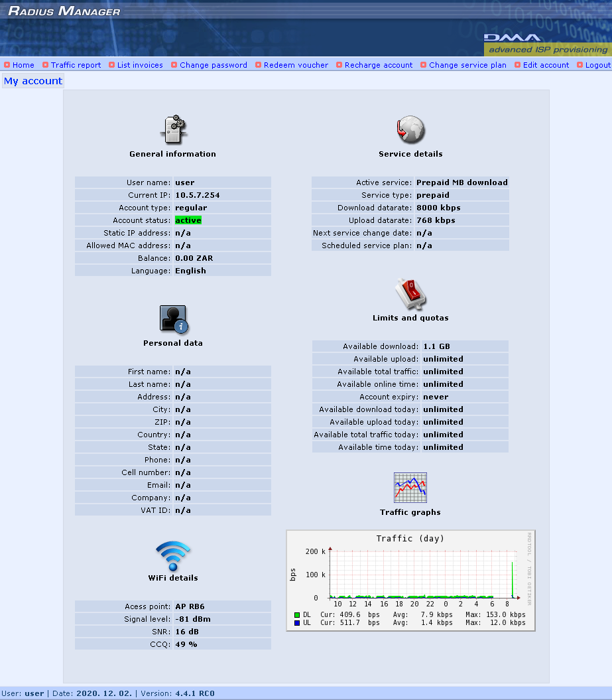612x700 pixels.
Task: Click the red bullet beside List invoices
Action: 111,65
